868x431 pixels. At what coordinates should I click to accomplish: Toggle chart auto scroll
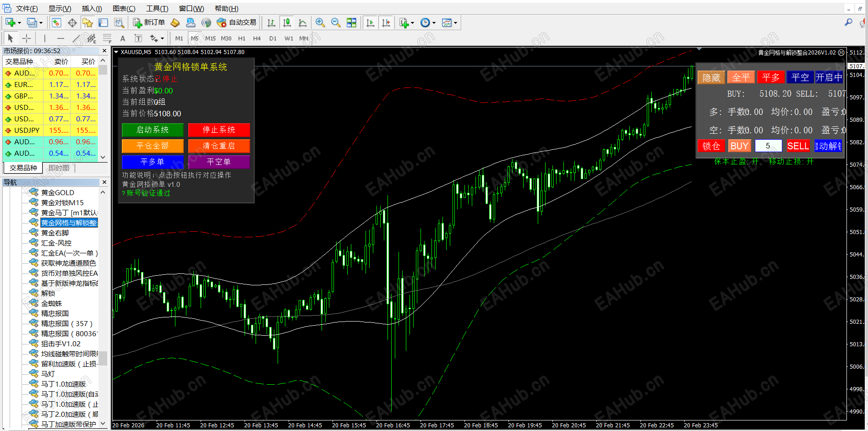click(370, 22)
